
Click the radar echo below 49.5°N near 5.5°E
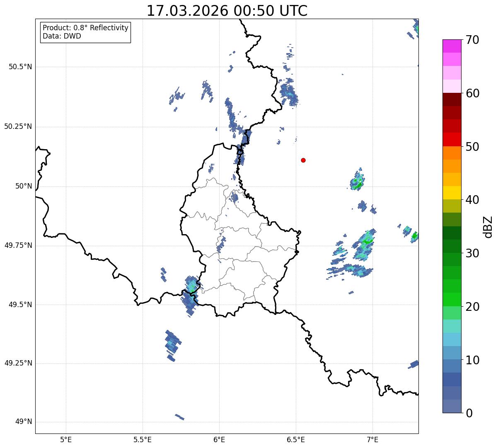tap(172, 346)
